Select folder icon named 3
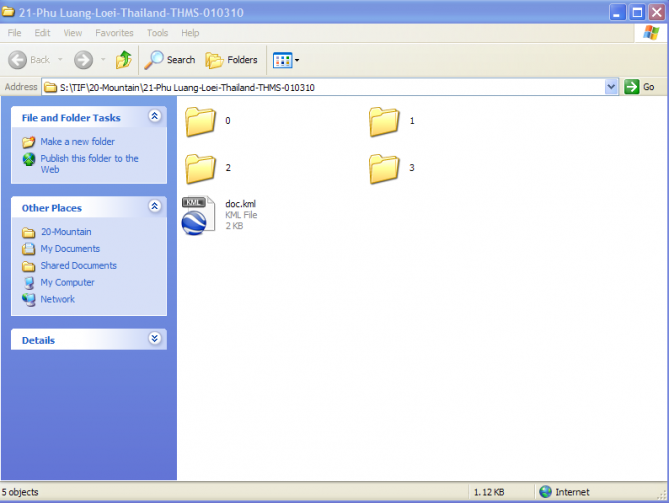This screenshot has width=669, height=503. 384,169
